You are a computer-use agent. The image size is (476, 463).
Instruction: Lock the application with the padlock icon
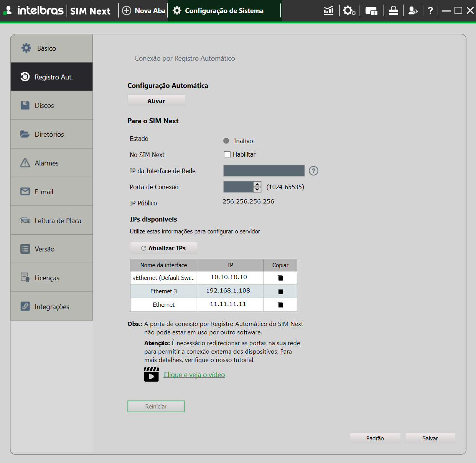pos(394,11)
